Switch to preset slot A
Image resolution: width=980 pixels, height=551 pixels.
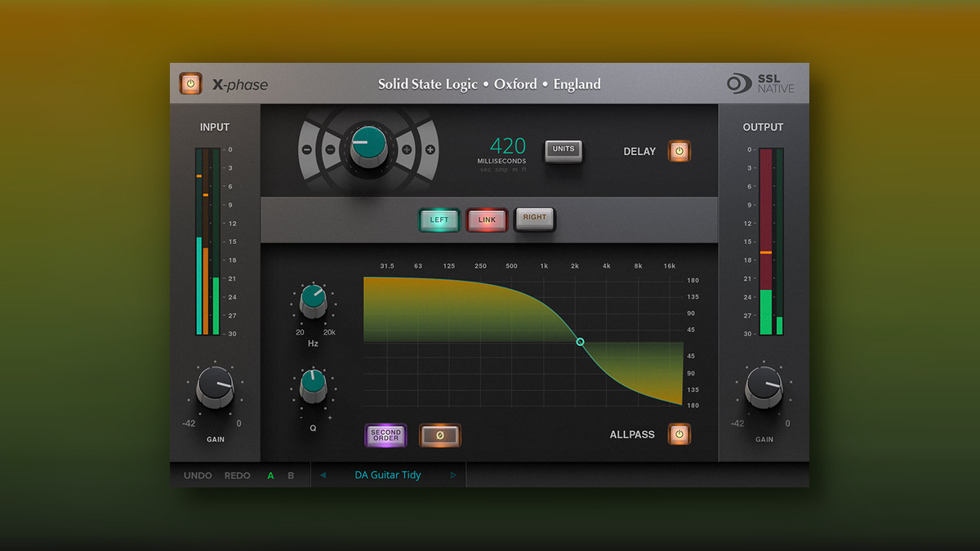[x=271, y=475]
